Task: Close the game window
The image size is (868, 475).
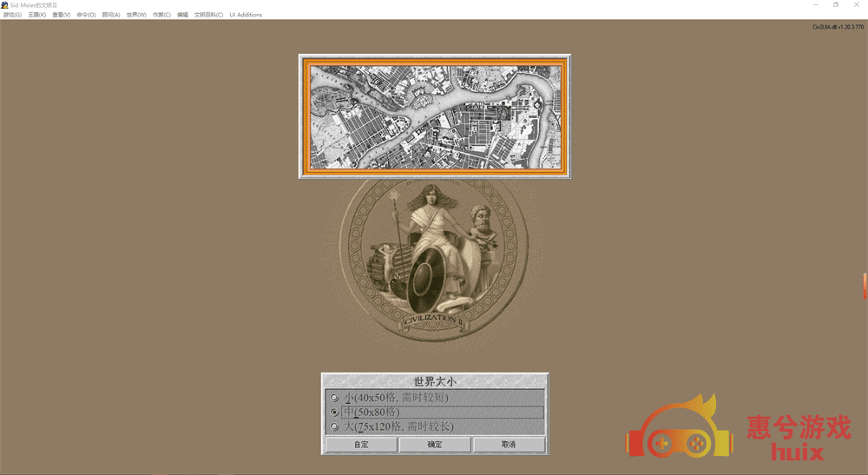Action: [857, 5]
